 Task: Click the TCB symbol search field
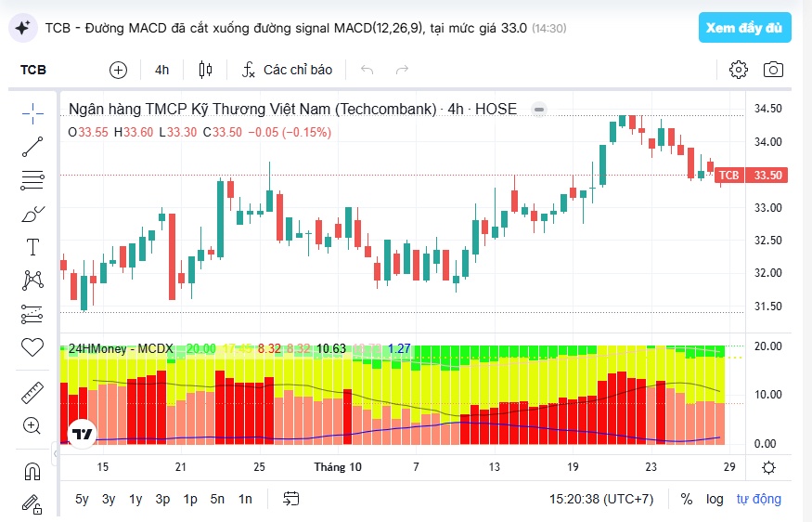tap(33, 70)
